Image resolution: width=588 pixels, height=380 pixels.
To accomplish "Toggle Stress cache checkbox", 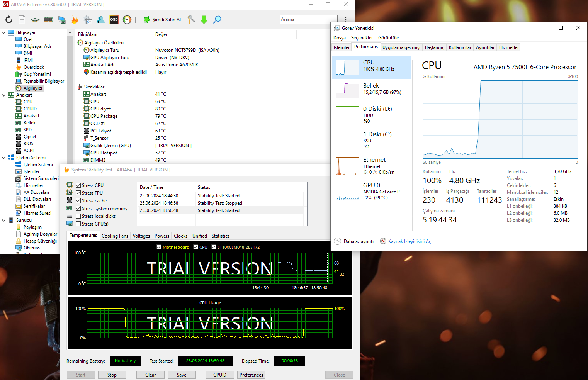I will pos(78,201).
